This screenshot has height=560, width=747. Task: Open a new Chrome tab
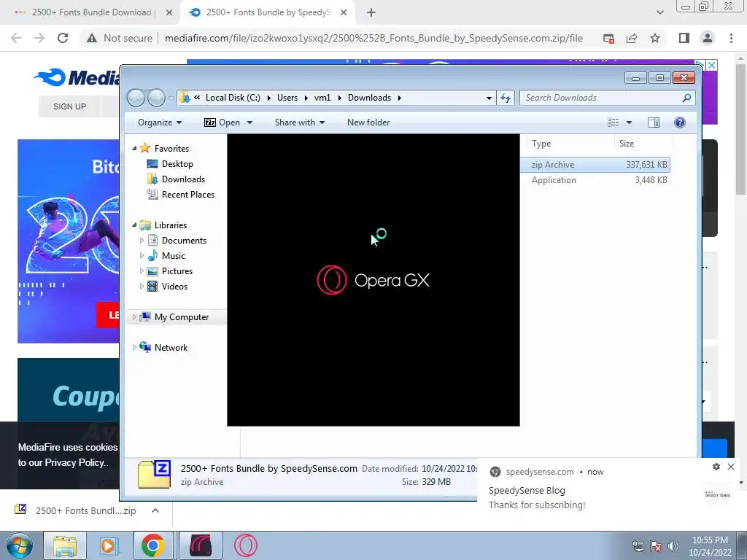pyautogui.click(x=371, y=13)
